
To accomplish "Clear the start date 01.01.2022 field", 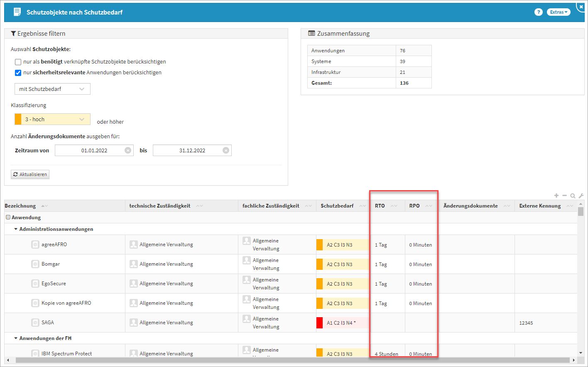I will pos(128,150).
